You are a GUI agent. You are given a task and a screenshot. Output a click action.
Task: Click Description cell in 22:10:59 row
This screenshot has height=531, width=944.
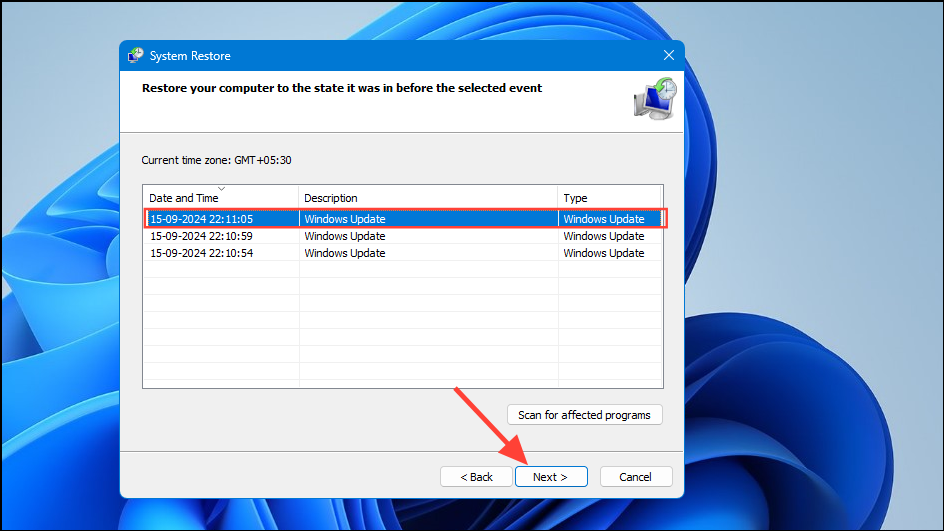[x=428, y=236]
